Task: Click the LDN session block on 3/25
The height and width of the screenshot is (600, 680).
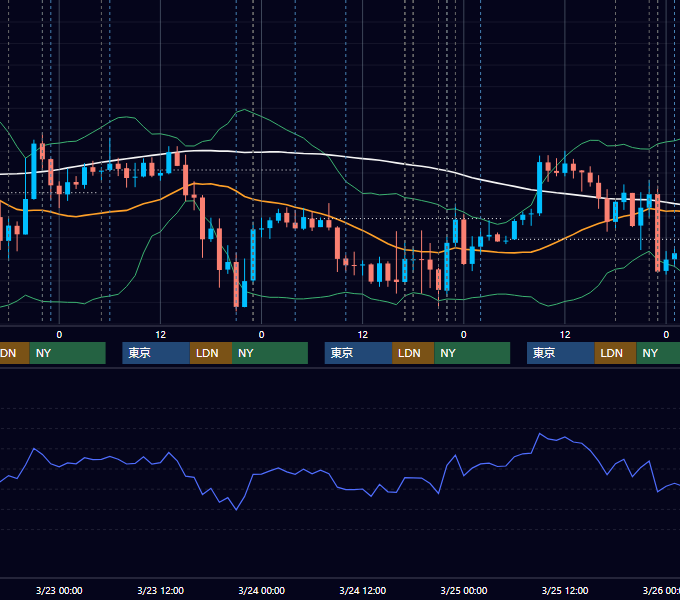Action: tap(615, 353)
